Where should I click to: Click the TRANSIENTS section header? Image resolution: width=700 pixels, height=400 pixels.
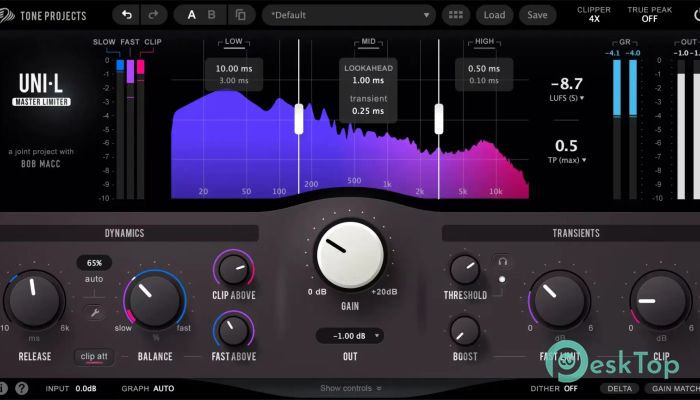(x=571, y=233)
